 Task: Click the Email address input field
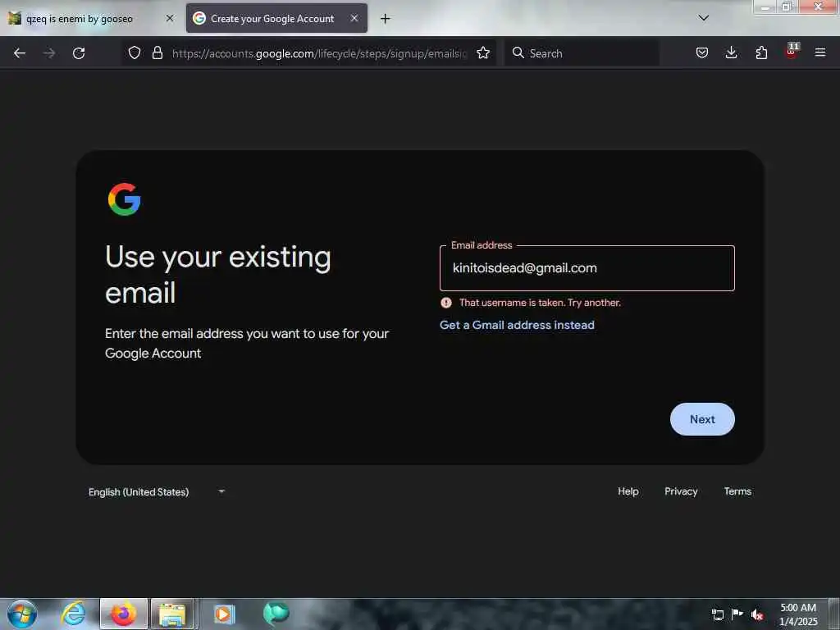tap(587, 268)
